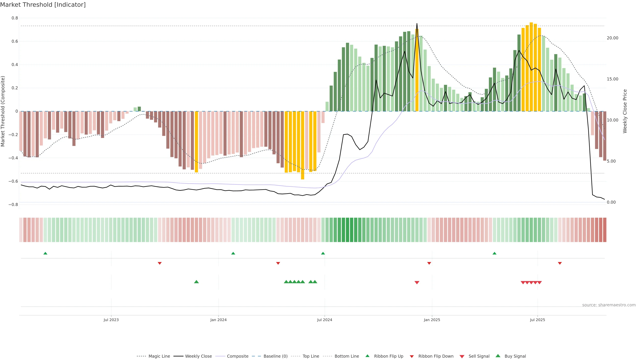
Task: Click the last red Ribbon Flip Down marker
Action: (560, 263)
